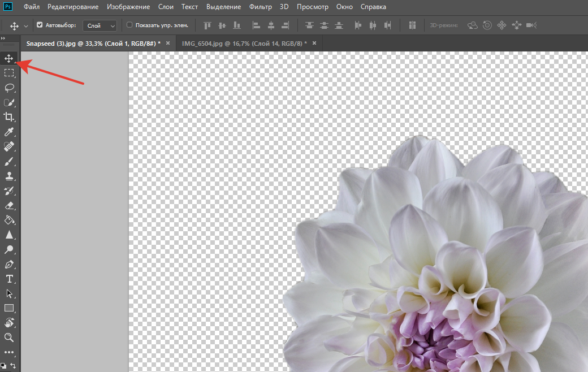Viewport: 588px width, 372px height.
Task: Open the Edit Toolbar three-dots menu
Action: (9, 353)
